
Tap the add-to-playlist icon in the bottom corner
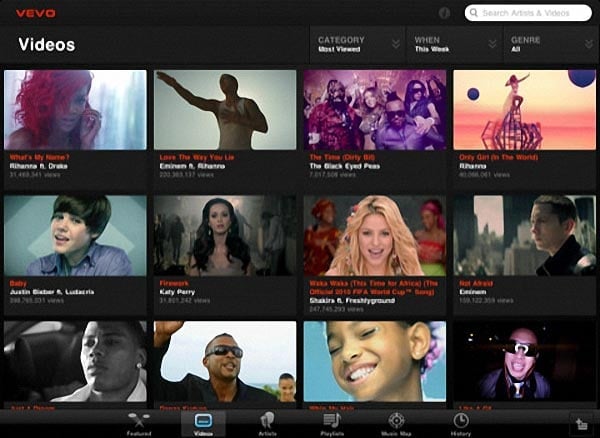coord(582,424)
